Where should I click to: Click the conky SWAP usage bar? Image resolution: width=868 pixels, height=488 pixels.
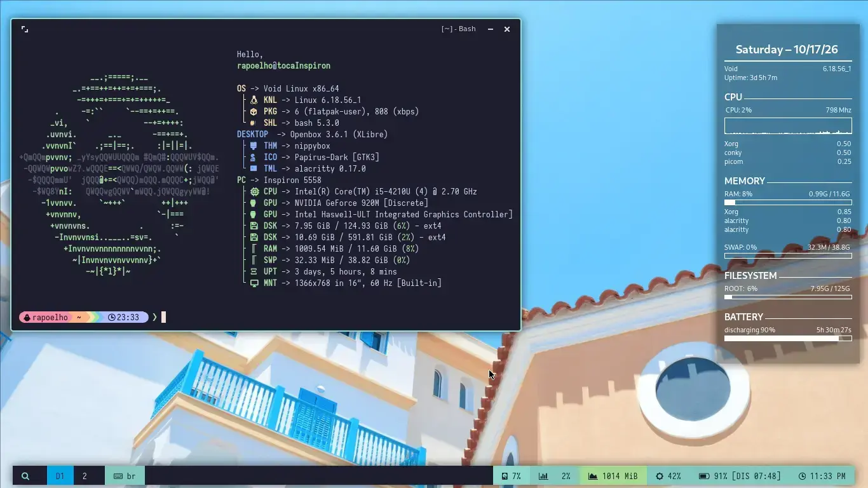(788, 256)
